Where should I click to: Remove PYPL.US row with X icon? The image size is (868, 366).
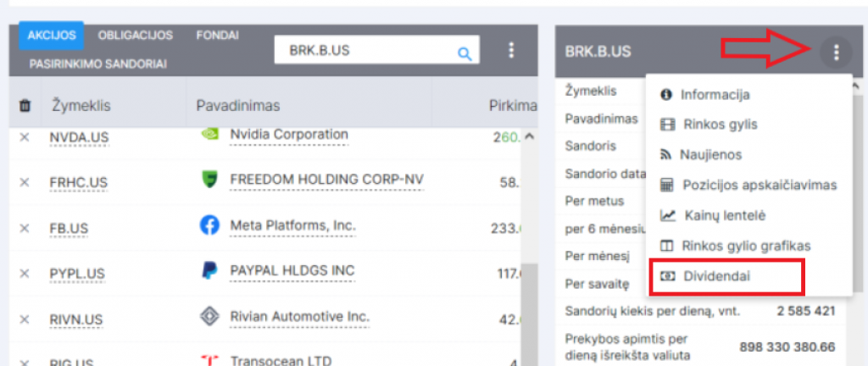point(25,274)
